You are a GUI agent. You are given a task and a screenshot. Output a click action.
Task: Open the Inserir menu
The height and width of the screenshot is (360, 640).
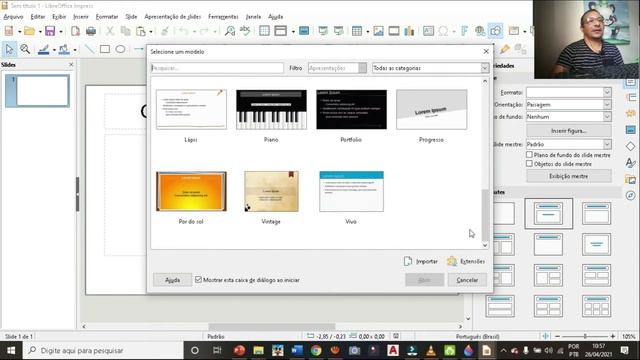[x=80, y=17]
